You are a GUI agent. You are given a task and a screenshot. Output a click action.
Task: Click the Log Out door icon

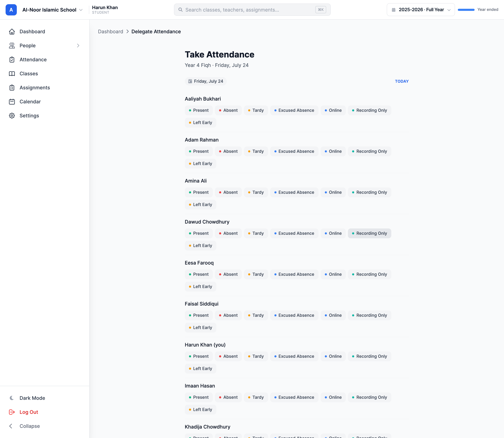pos(12,412)
